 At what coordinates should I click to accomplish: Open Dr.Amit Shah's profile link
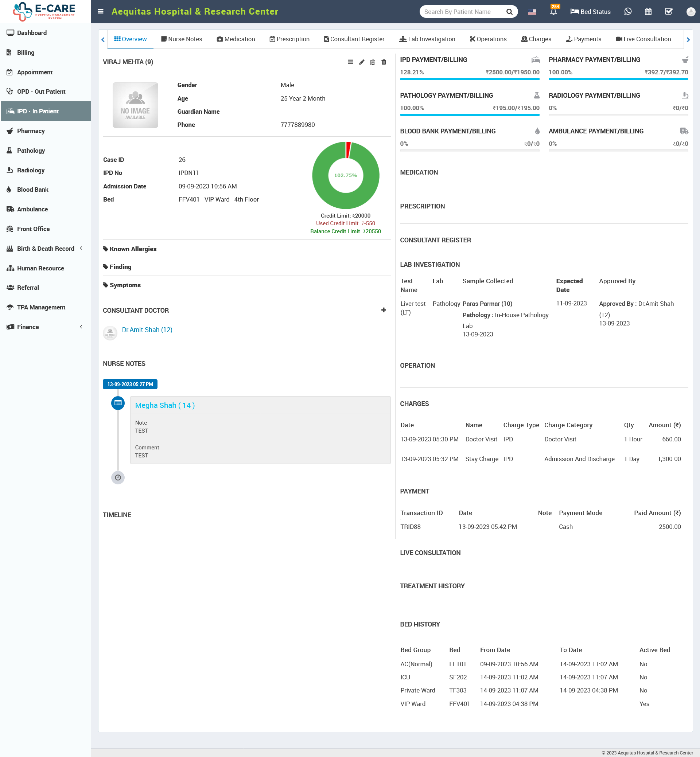pyautogui.click(x=147, y=329)
